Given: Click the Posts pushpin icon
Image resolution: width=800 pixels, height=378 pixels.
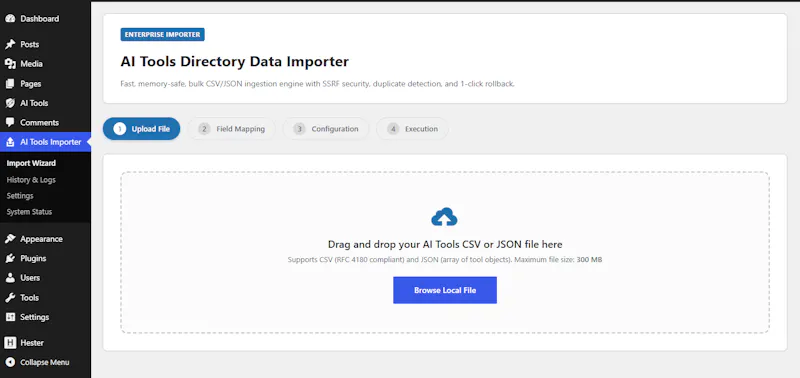Looking at the screenshot, I should coord(10,44).
